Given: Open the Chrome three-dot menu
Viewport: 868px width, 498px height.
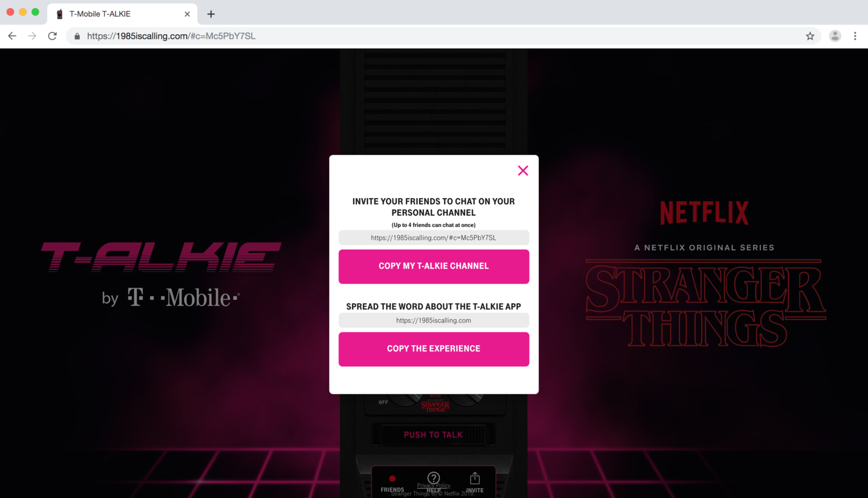Looking at the screenshot, I should tap(855, 36).
